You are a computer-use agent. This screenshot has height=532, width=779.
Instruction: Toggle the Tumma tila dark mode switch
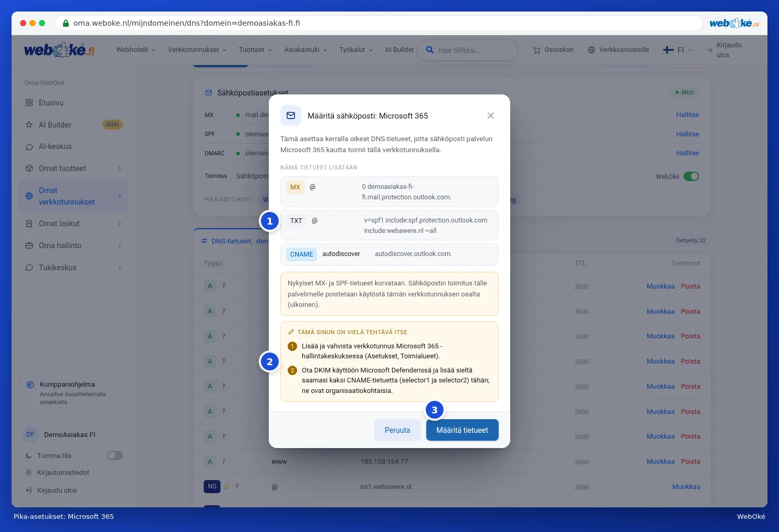115,455
